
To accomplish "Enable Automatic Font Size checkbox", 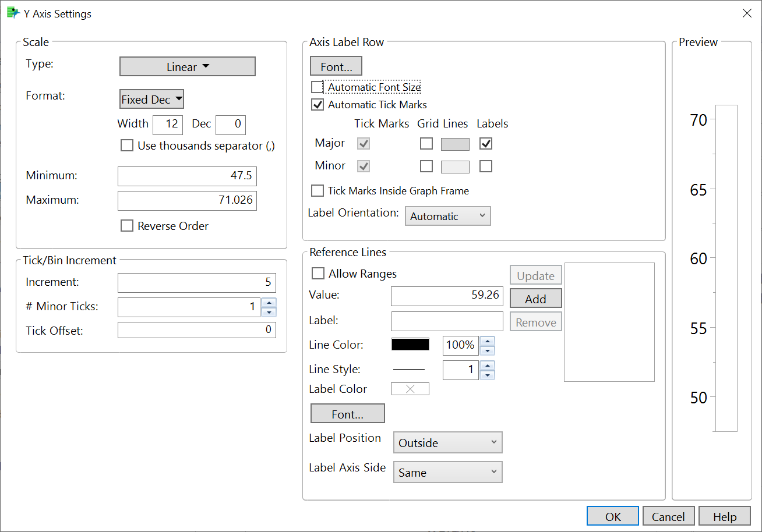I will [x=317, y=87].
